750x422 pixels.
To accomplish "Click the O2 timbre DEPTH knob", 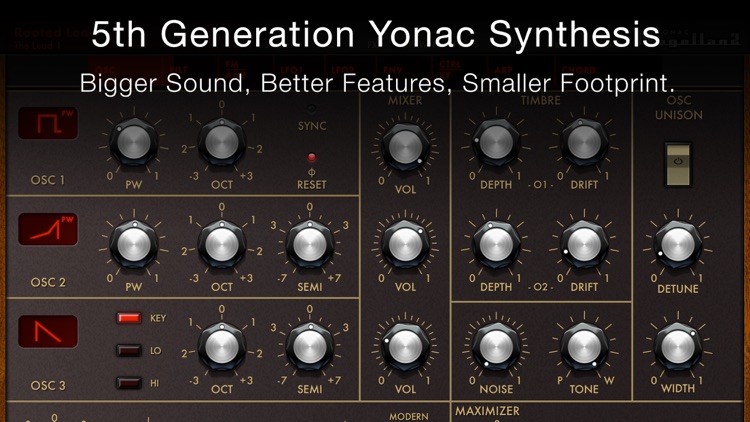I will tap(496, 244).
